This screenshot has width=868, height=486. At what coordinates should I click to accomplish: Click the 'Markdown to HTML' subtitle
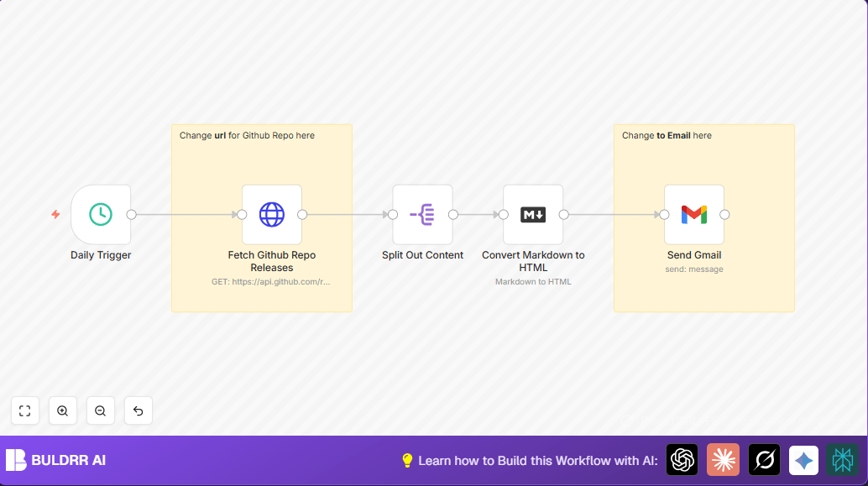tap(533, 282)
